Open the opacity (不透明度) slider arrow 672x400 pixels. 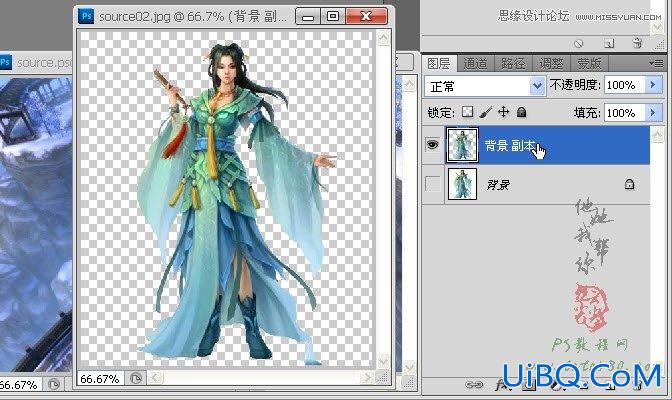coord(653,84)
